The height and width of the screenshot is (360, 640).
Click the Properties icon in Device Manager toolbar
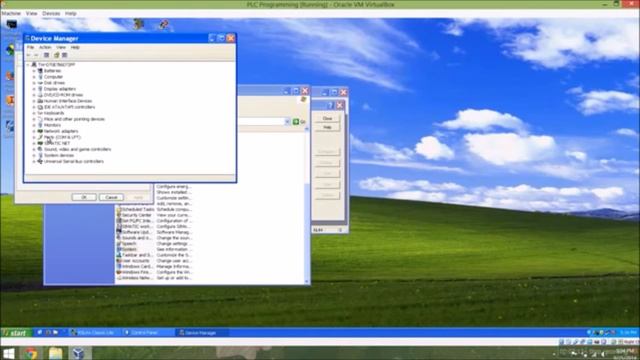[47, 55]
